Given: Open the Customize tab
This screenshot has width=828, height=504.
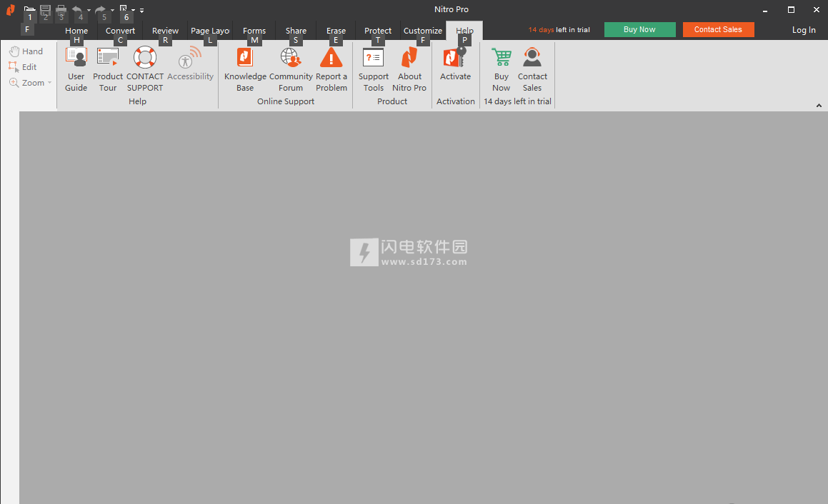Looking at the screenshot, I should pyautogui.click(x=422, y=31).
